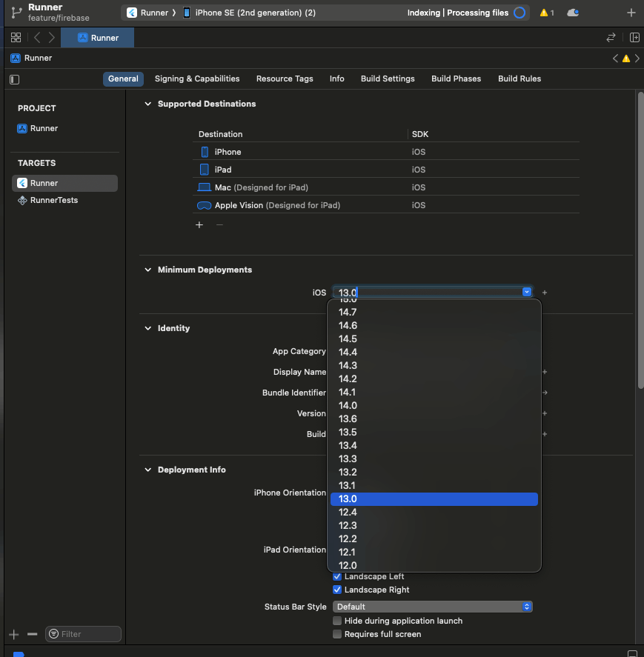This screenshot has height=657, width=644.
Task: Collapse the Supported Destinations section
Action: 148,104
